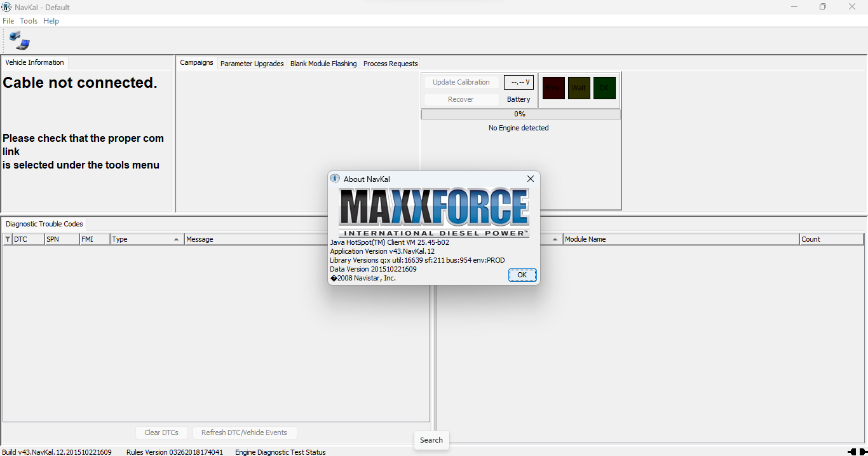Image resolution: width=868 pixels, height=456 pixels.
Task: Open the Tools menu
Action: [29, 21]
